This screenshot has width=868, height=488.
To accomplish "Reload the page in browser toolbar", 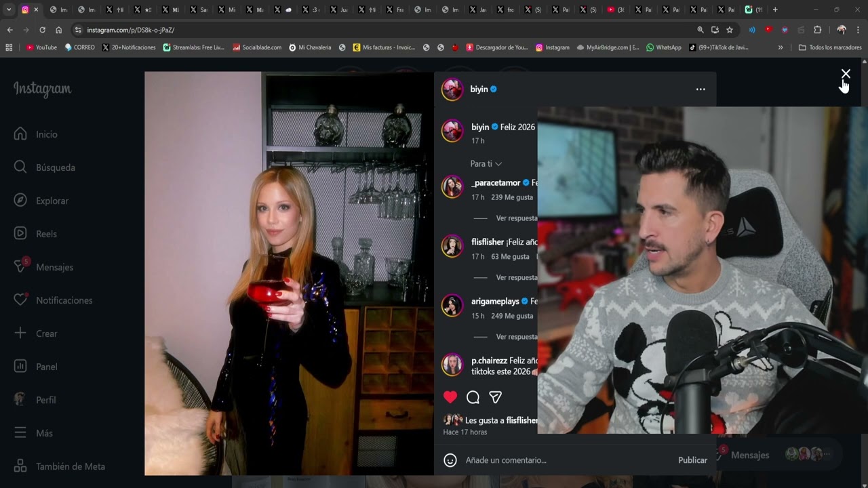I will pyautogui.click(x=42, y=30).
